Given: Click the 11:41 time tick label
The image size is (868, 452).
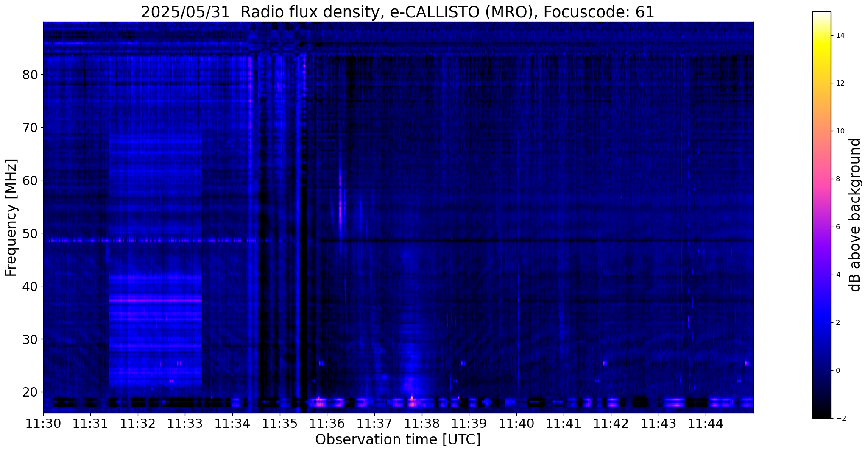Looking at the screenshot, I should [564, 423].
